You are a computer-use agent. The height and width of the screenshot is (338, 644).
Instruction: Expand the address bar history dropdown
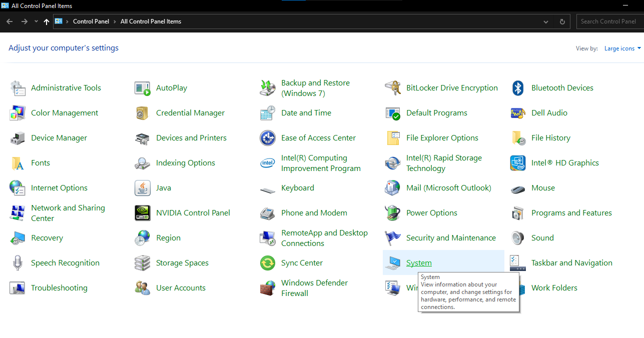pos(546,22)
